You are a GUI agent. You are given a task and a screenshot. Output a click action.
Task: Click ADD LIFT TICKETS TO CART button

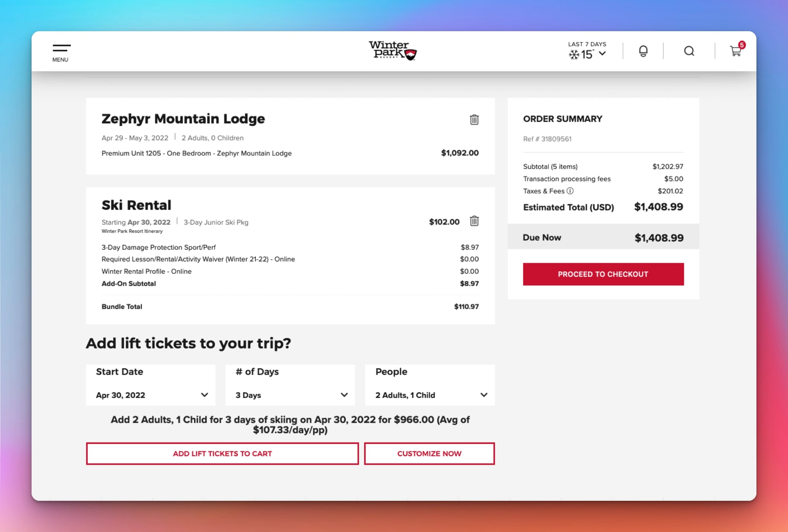(x=222, y=454)
